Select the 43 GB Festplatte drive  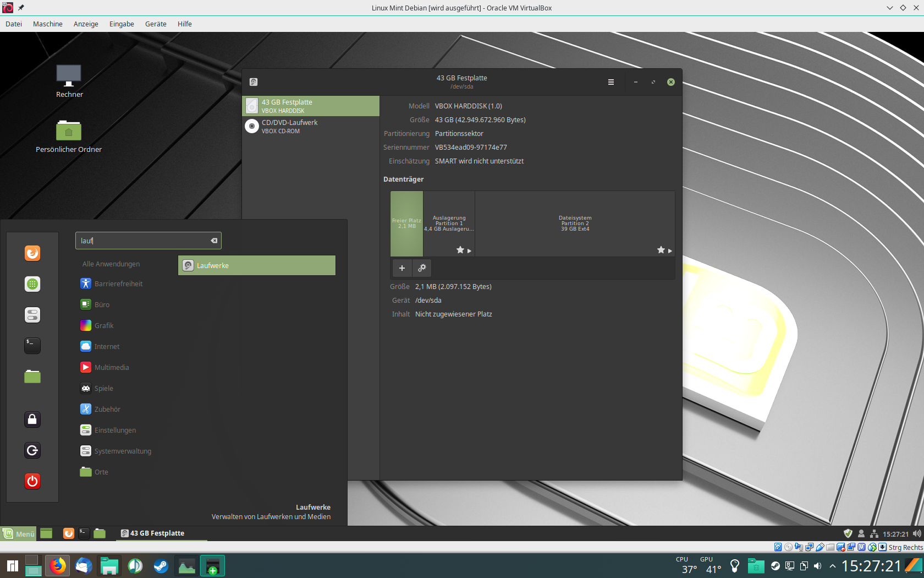(x=311, y=106)
